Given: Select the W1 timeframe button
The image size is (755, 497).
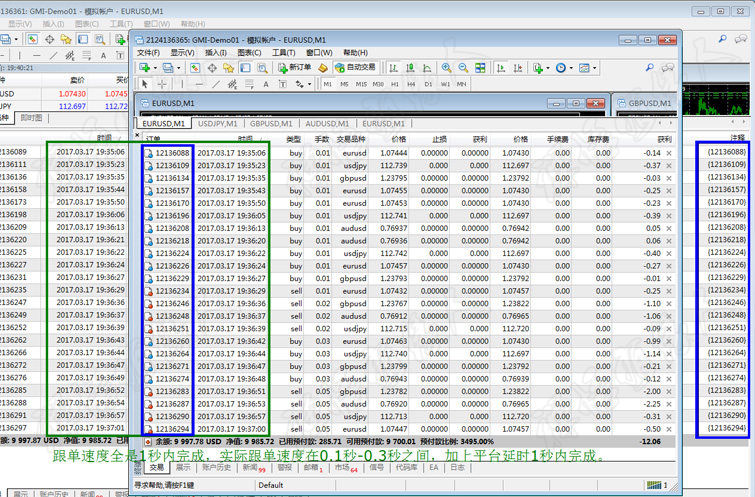Looking at the screenshot, I should pos(445,84).
